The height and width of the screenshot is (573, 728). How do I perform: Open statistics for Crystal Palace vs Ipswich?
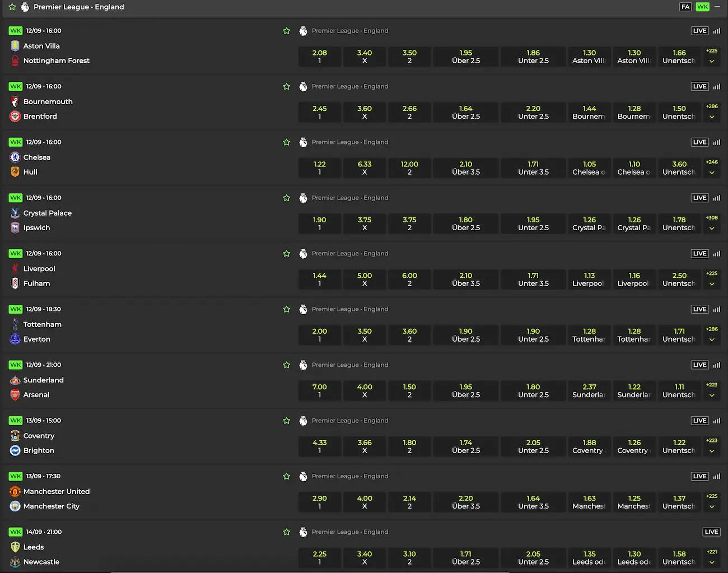717,198
